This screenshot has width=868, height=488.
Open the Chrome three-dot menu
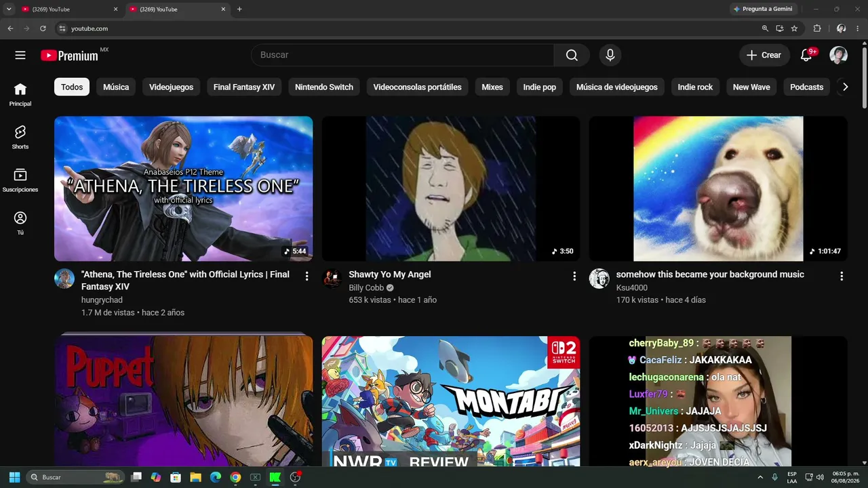pos(859,28)
